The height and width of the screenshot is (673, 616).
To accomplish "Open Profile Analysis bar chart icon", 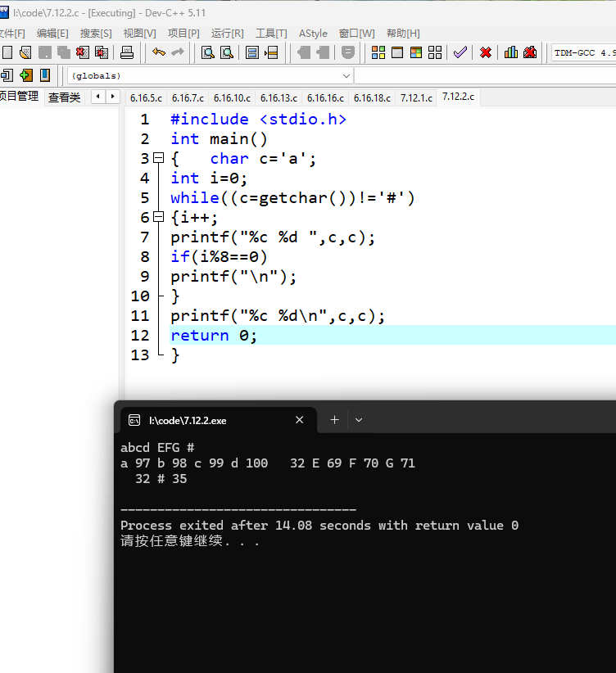I will tap(511, 52).
